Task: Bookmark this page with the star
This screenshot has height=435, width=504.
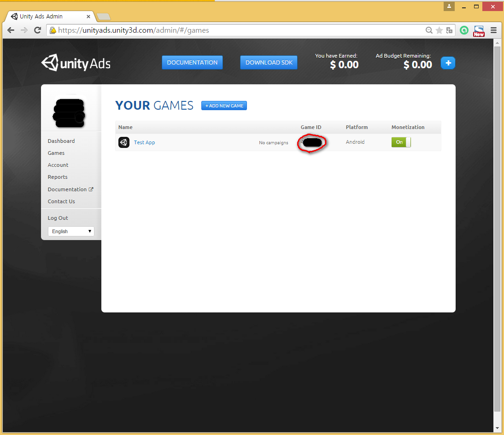Action: point(439,30)
